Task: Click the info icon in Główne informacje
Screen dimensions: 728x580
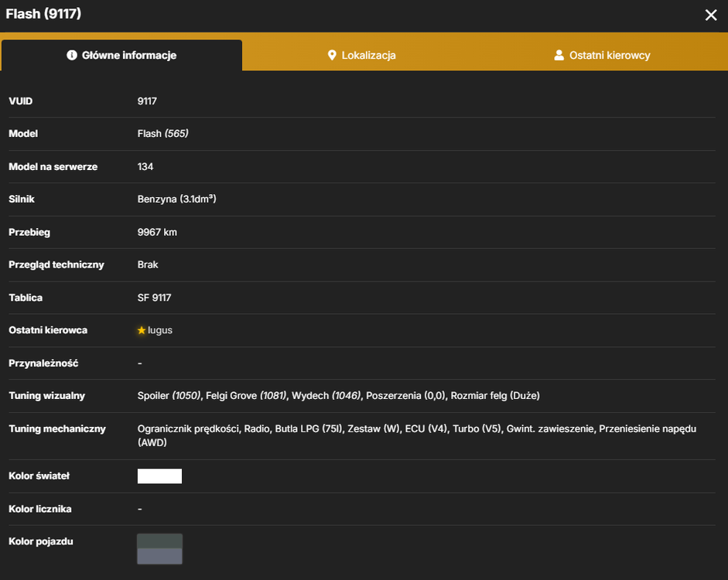Action: coord(72,55)
